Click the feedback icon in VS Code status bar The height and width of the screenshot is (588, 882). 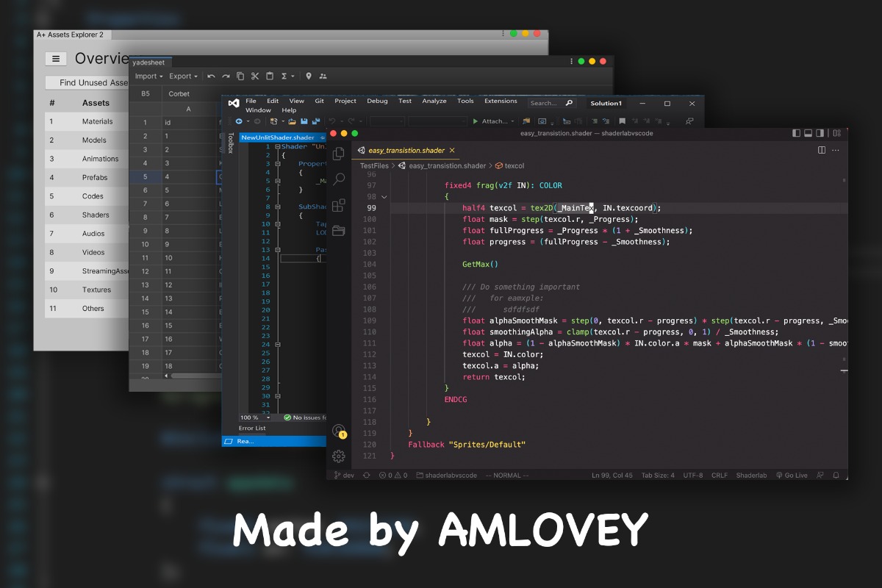[822, 476]
